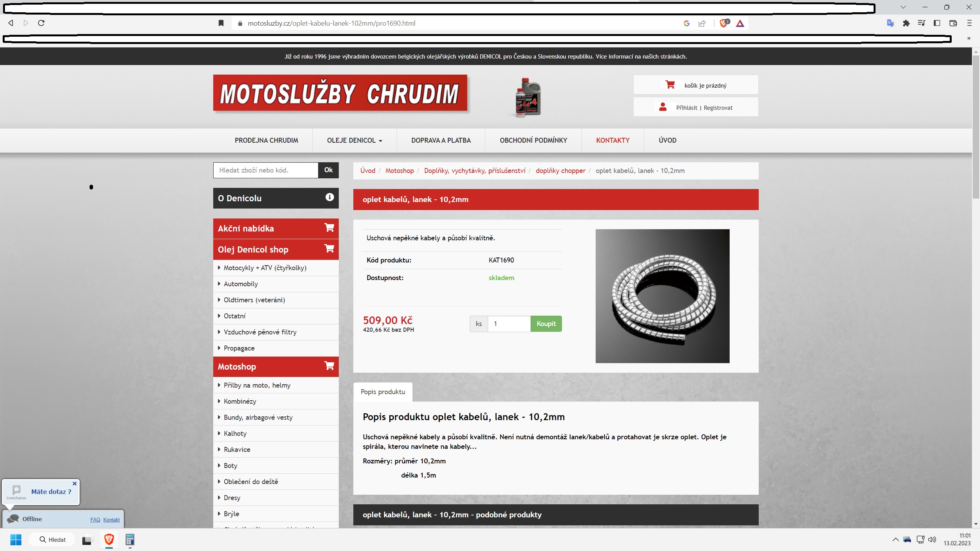
Task: Open PRODEJNA CHRUDIM menu item
Action: point(266,140)
